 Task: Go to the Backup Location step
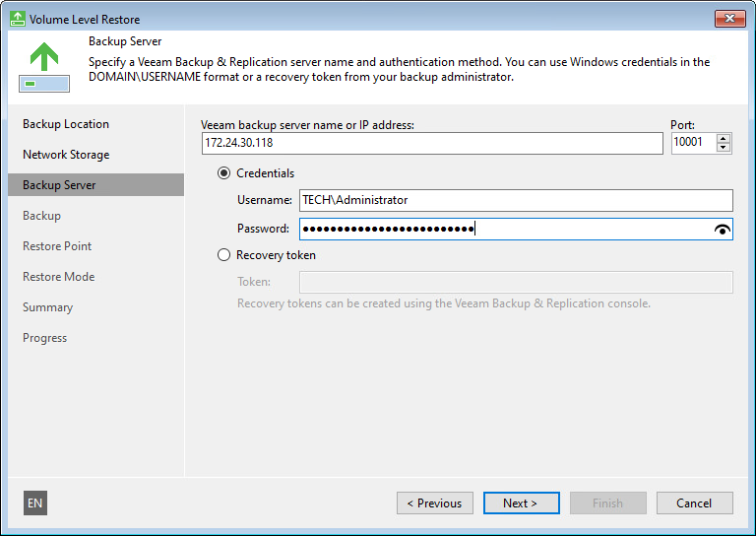click(66, 124)
